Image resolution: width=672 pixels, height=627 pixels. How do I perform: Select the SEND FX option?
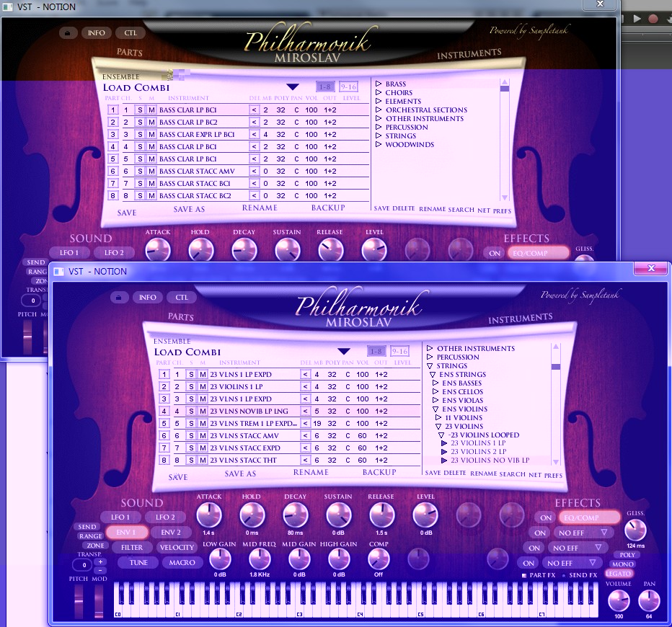[580, 575]
